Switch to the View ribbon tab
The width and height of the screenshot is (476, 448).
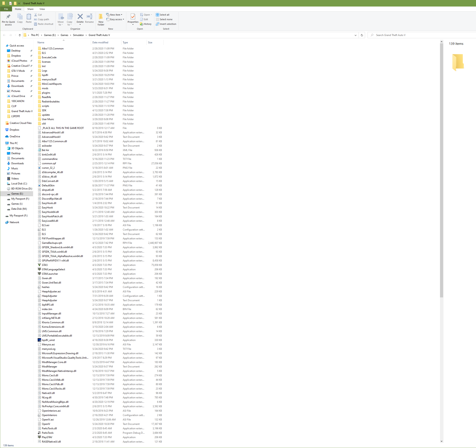(x=42, y=9)
